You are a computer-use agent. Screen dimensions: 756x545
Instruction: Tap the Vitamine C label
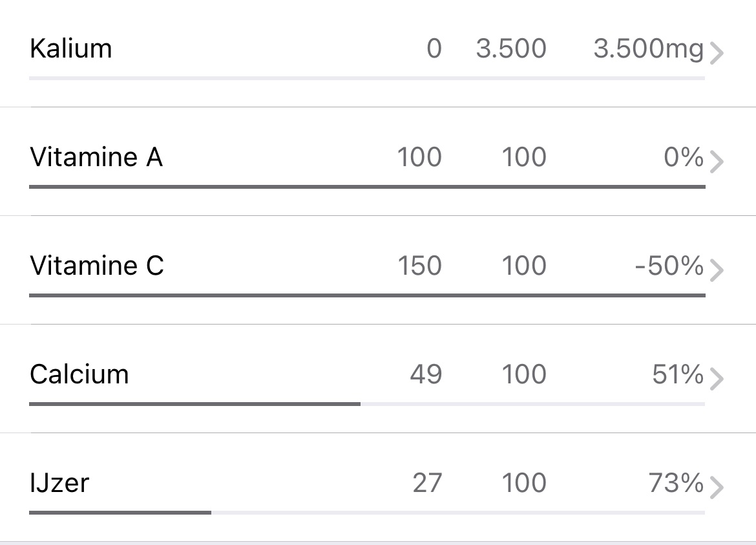[x=97, y=266]
